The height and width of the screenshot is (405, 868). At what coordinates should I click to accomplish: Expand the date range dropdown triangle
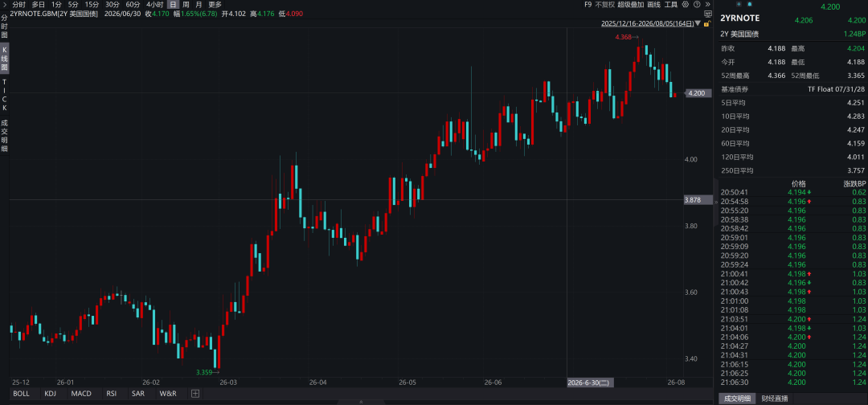pyautogui.click(x=698, y=23)
